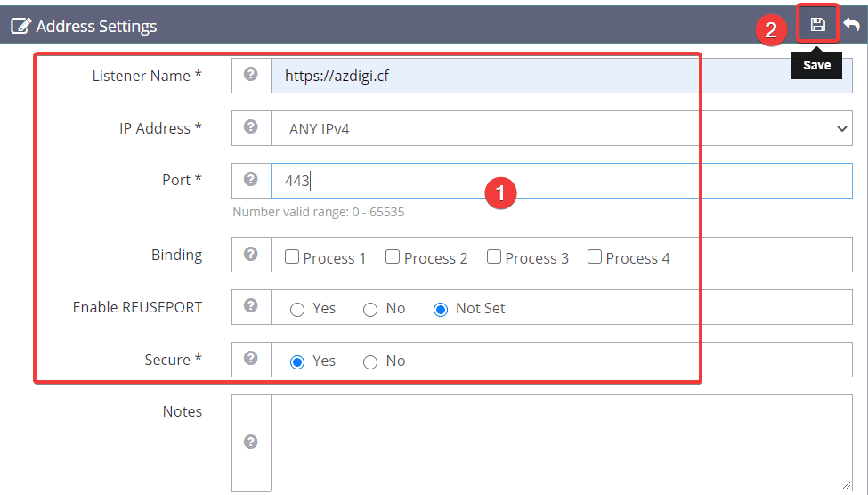Click the 'Enable REUSEPORT' label

(x=137, y=307)
